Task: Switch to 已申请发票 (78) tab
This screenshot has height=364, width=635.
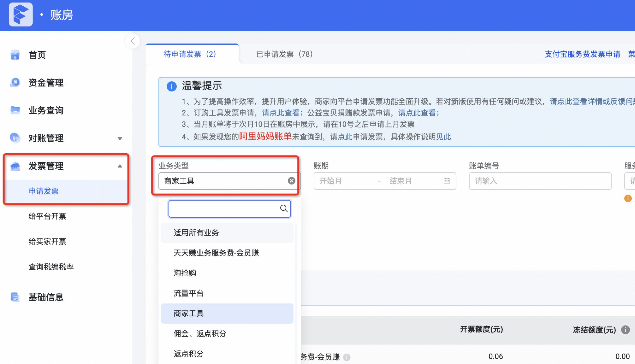Action: pyautogui.click(x=285, y=54)
